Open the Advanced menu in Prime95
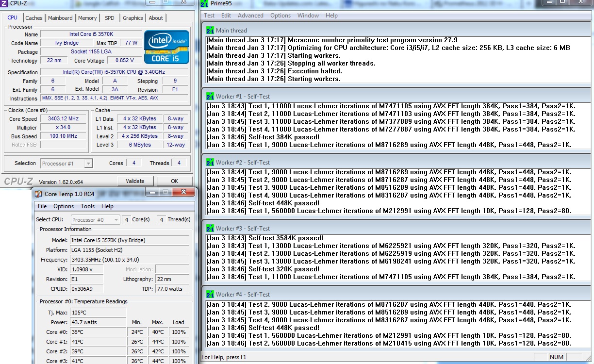 coord(250,16)
